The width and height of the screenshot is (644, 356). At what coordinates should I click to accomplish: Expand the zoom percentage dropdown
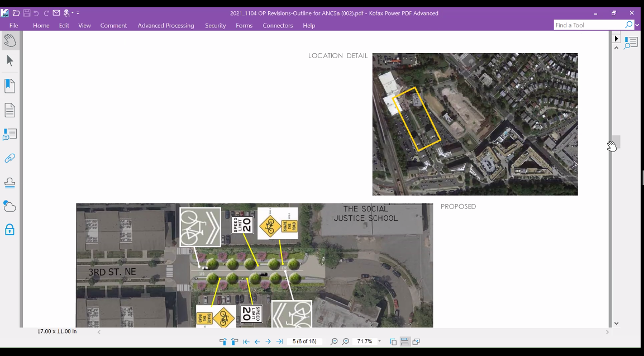[x=380, y=341]
